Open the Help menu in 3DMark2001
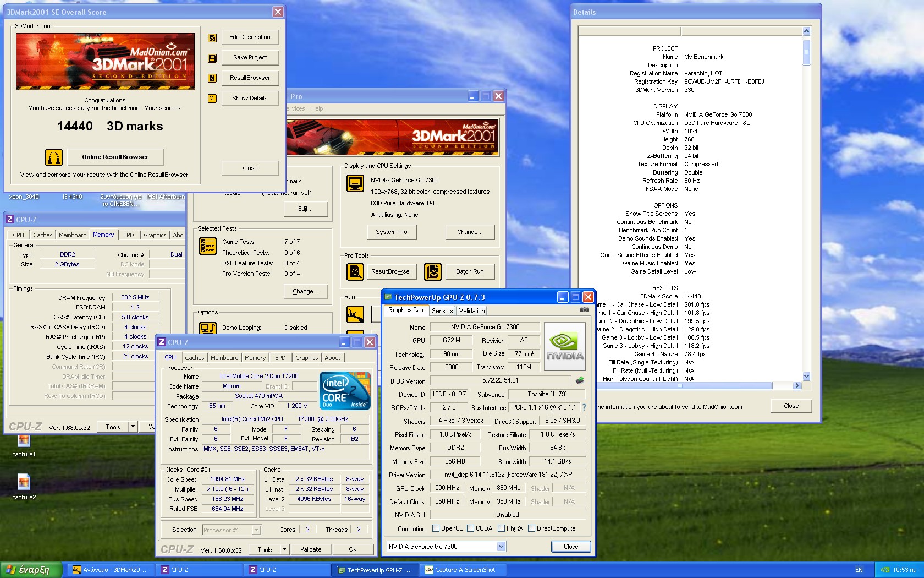The height and width of the screenshot is (578, 924). [x=317, y=108]
